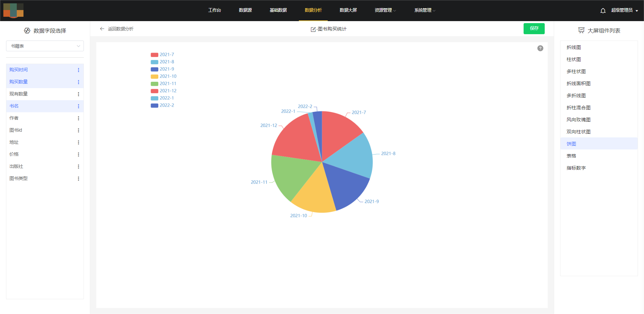This screenshot has height=314, width=644.
Task: Select 指标数字 component type
Action: (x=599, y=168)
